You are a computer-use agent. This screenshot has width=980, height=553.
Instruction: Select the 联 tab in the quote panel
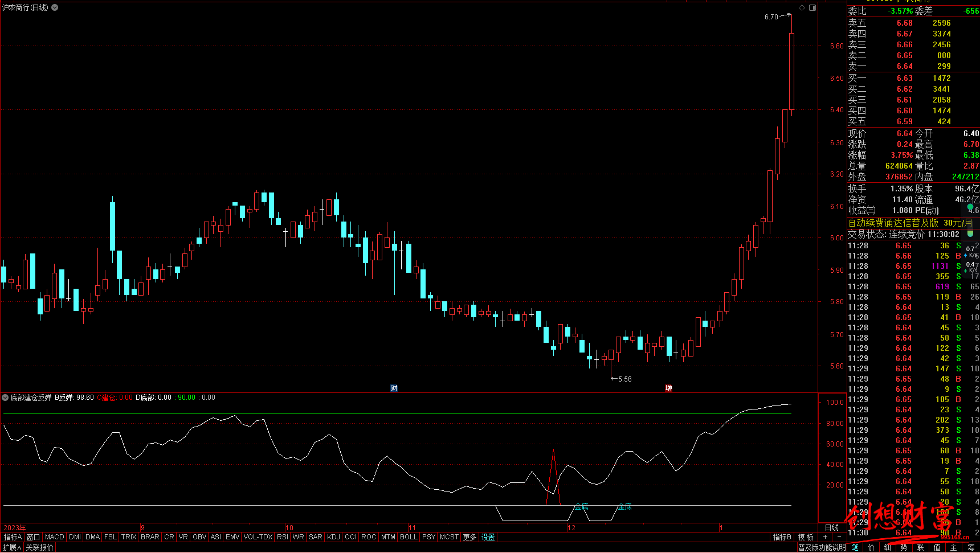tap(921, 547)
